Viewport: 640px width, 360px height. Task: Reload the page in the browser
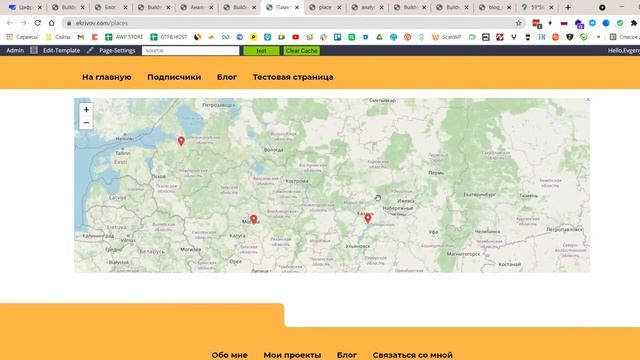(x=38, y=23)
